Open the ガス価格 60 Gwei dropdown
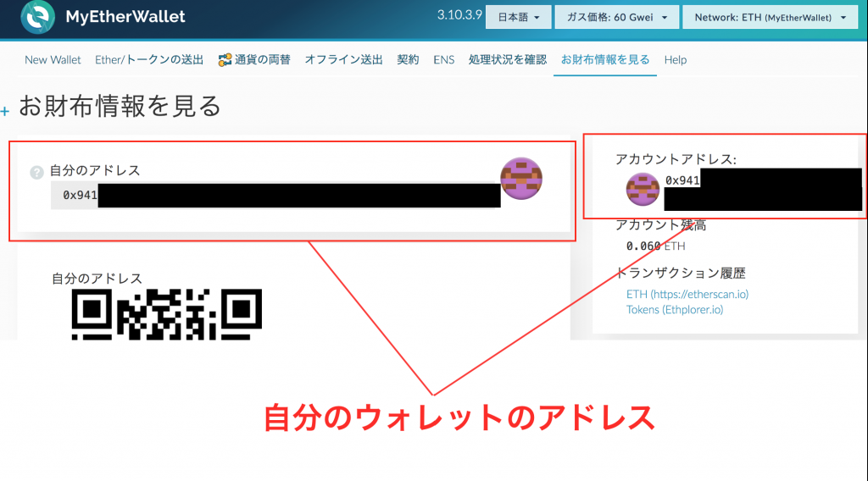 click(x=619, y=17)
